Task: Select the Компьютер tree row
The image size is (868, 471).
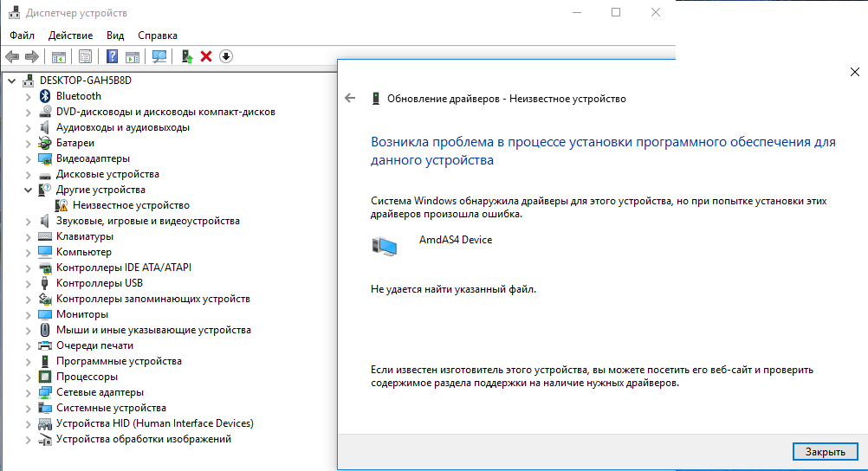Action: 83,252
